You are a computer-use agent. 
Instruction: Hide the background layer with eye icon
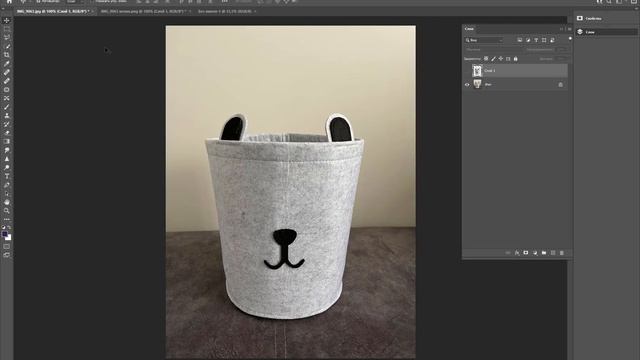click(467, 84)
